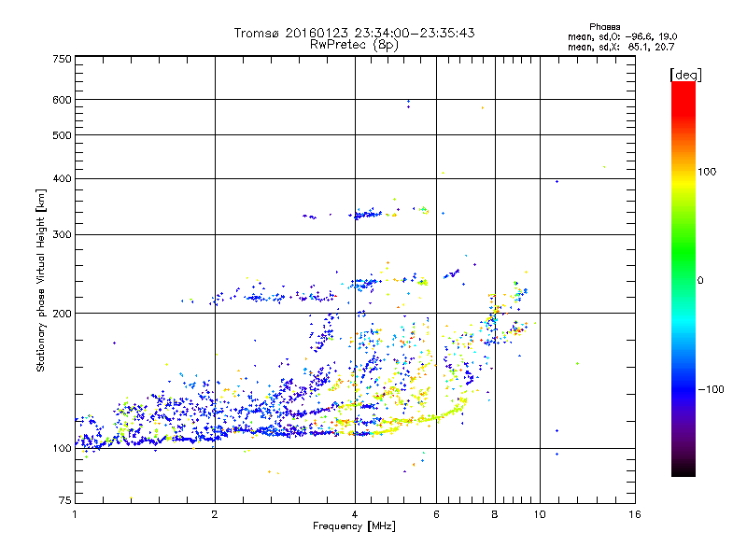747x560 pixels.
Task: Click the black bottom of the colorbar
Action: [684, 469]
